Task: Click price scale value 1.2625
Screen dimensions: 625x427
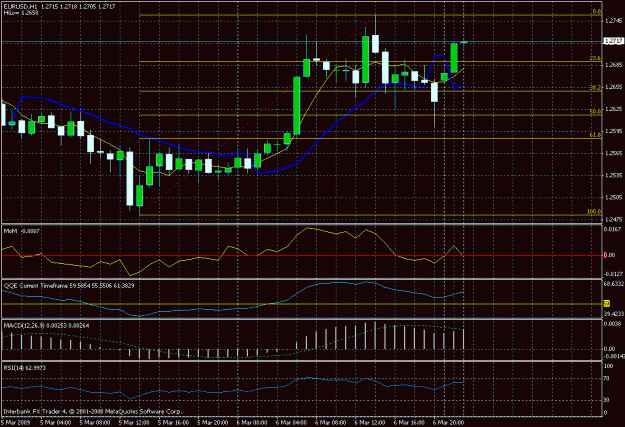Action: point(613,109)
